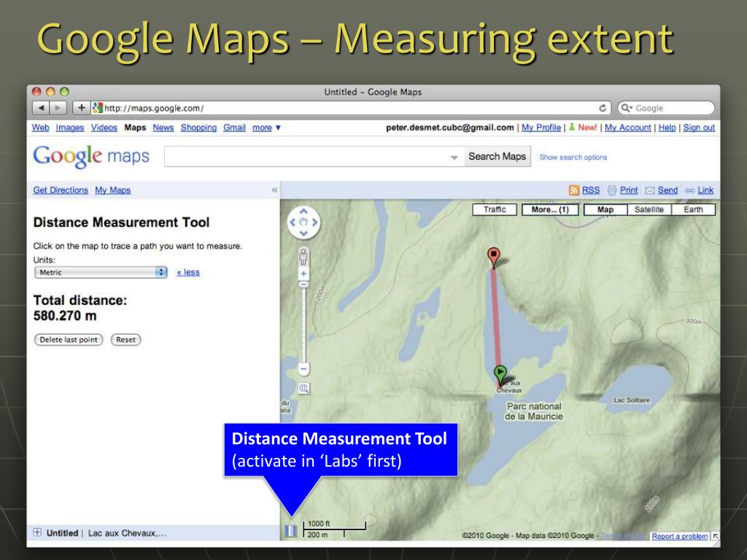Click the green Labs flask icon
The height and width of the screenshot is (560, 747).
(572, 127)
